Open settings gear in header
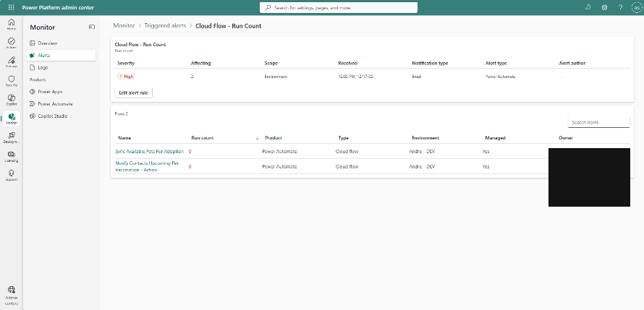The width and height of the screenshot is (644, 310). 605,7
